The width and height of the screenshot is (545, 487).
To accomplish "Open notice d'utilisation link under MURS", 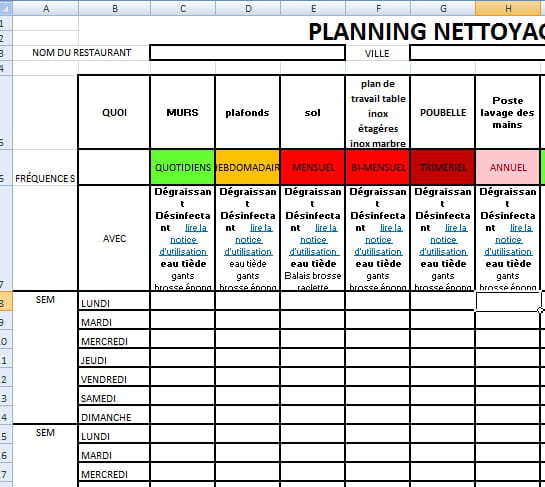I will coord(183,240).
